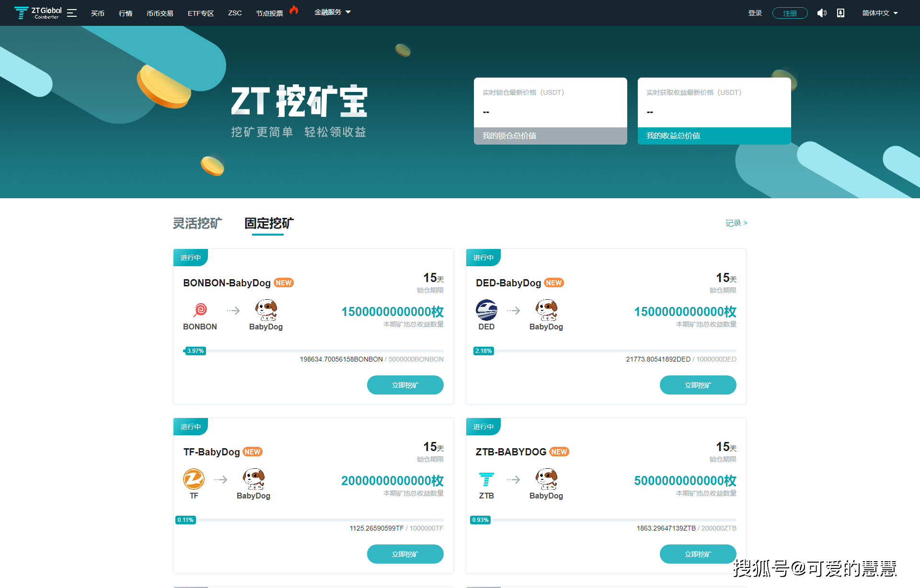This screenshot has height=588, width=920.
Task: Click the BONBON candy coin icon
Action: (200, 309)
